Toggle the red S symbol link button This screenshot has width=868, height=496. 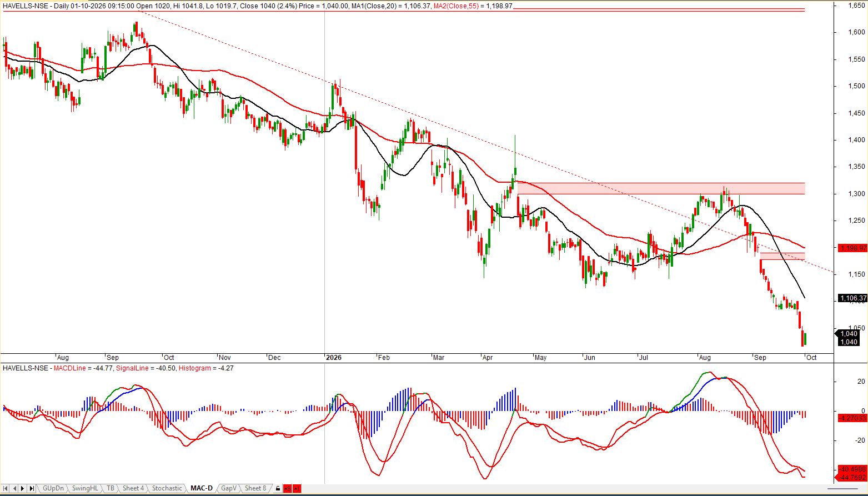pos(287,488)
